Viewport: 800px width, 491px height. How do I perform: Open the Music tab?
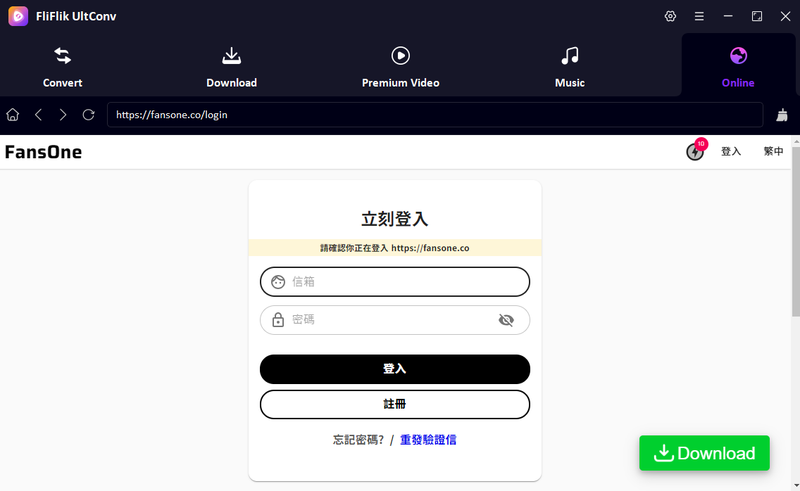coord(570,67)
